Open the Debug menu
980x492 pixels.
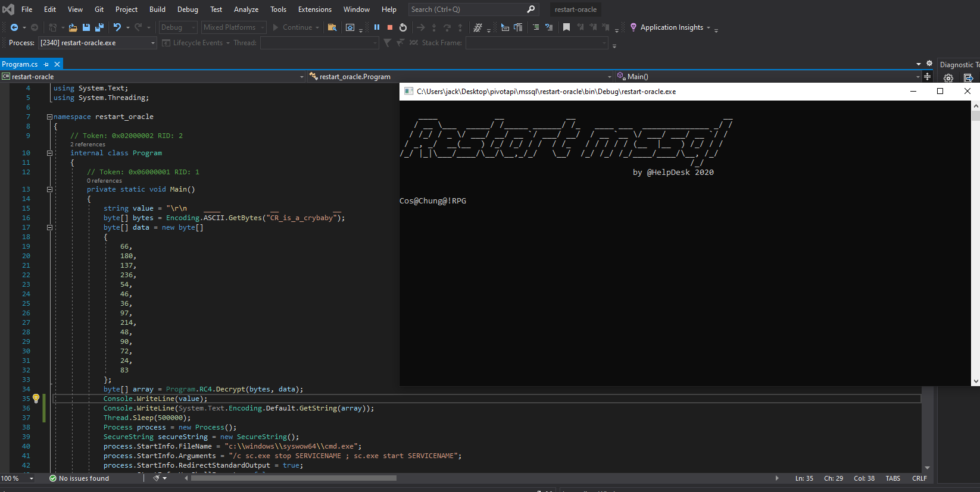tap(188, 10)
